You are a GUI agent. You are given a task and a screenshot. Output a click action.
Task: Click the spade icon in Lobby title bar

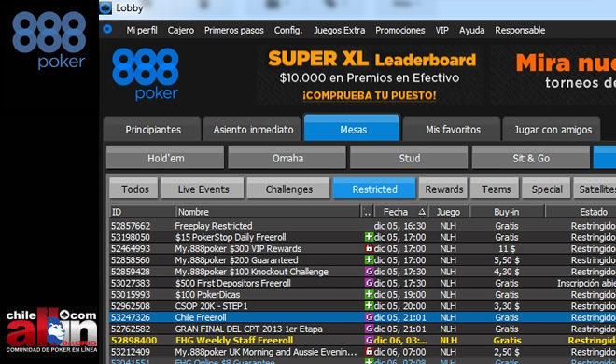[x=105, y=7]
